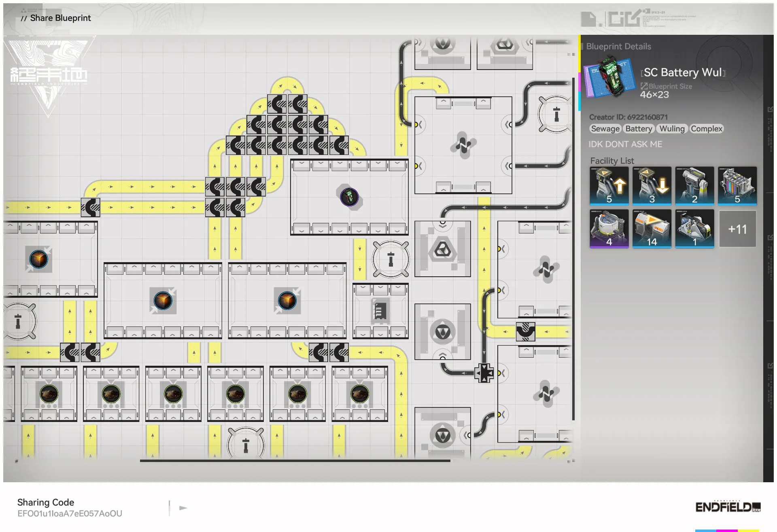Click the fluid pump output facility with count 5
Image resolution: width=777 pixels, height=532 pixels.
pos(609,186)
